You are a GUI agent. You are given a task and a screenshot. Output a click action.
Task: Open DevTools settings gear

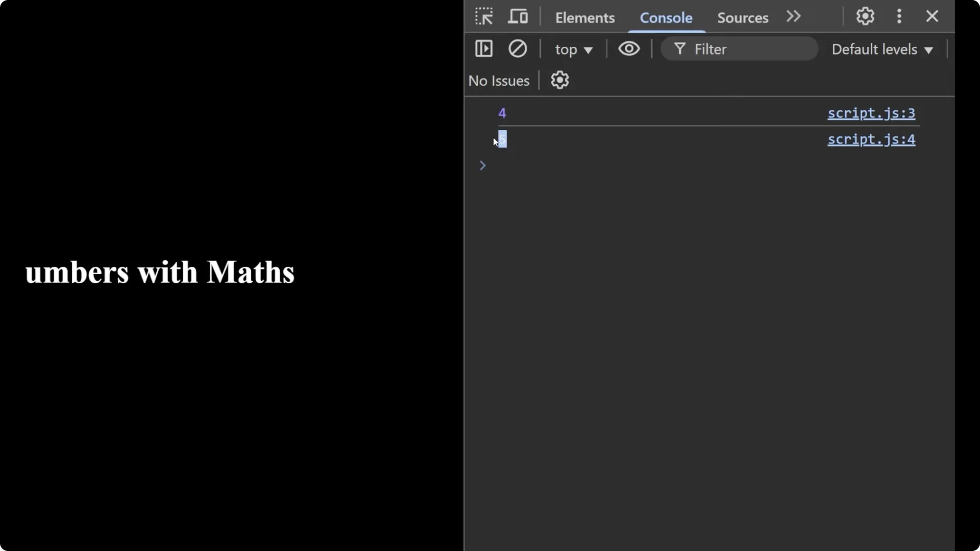point(865,16)
